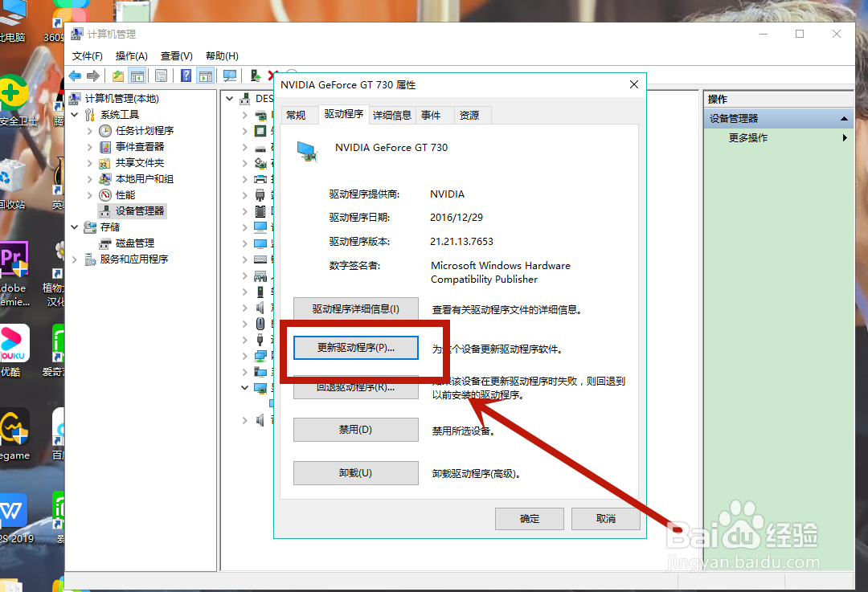Viewport: 868px width, 592px height.
Task: Select the memory chip icon in device list
Action: pyautogui.click(x=260, y=211)
